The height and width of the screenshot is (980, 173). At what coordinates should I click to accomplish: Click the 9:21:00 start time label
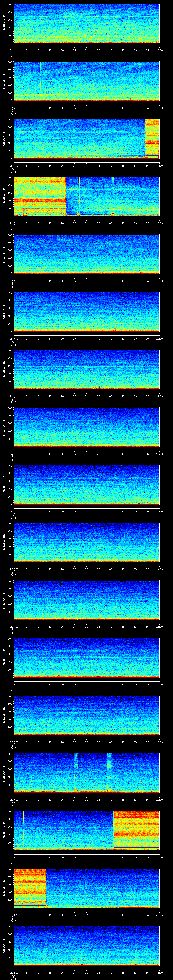[x=14, y=454]
